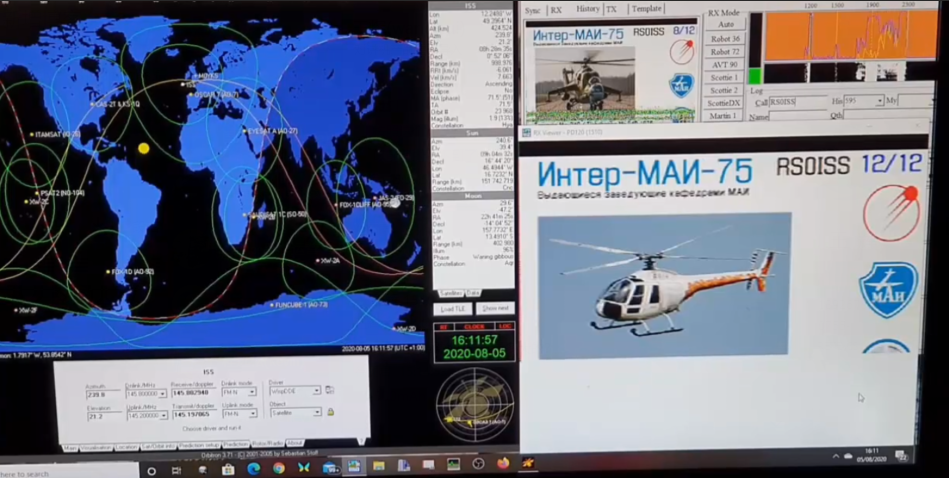Open the Uplink/MHz frequency dropdown

(163, 416)
